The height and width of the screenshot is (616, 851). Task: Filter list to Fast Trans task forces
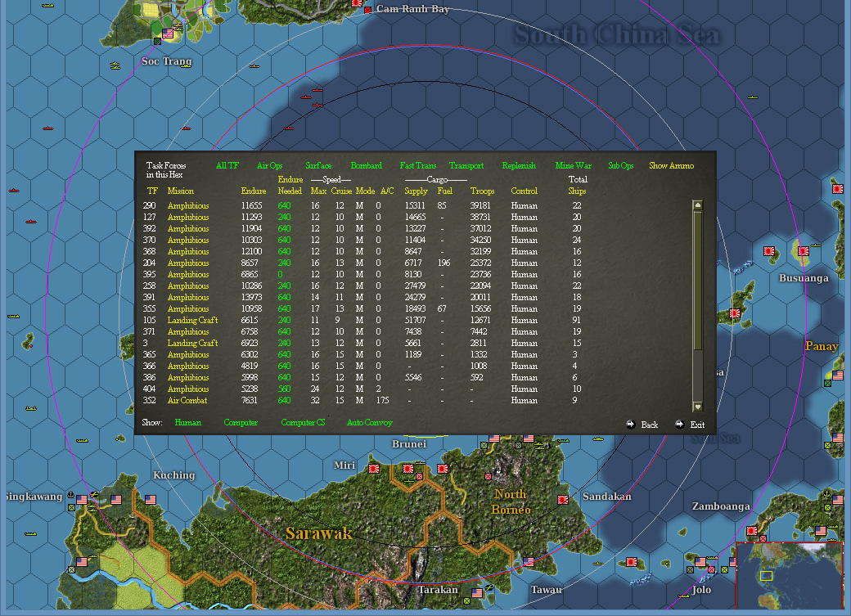[418, 165]
